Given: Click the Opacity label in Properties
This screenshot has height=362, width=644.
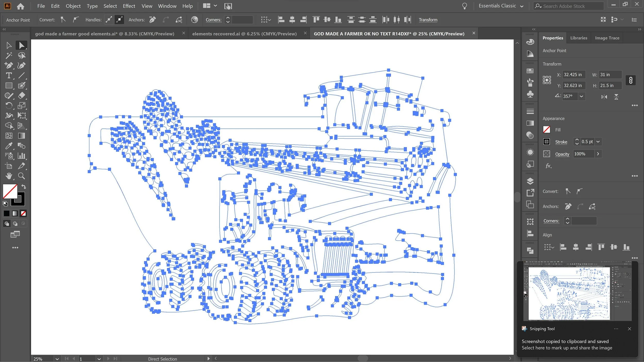Looking at the screenshot, I should point(562,154).
